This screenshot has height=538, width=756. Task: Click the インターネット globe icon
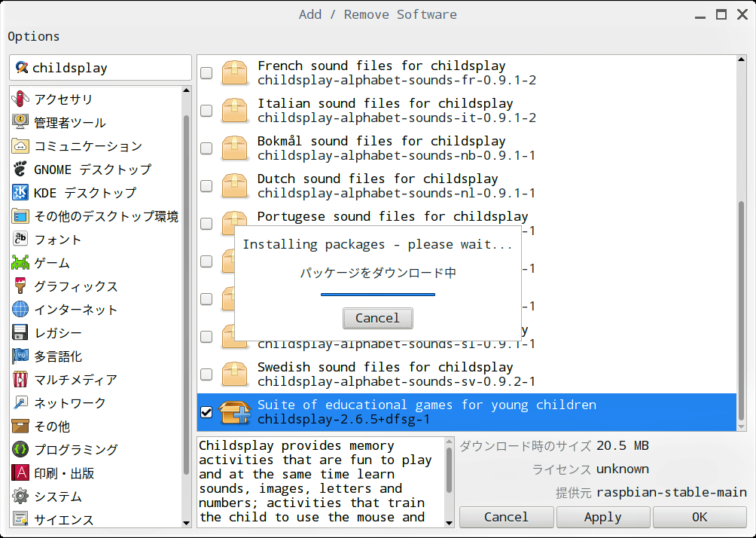coord(20,309)
